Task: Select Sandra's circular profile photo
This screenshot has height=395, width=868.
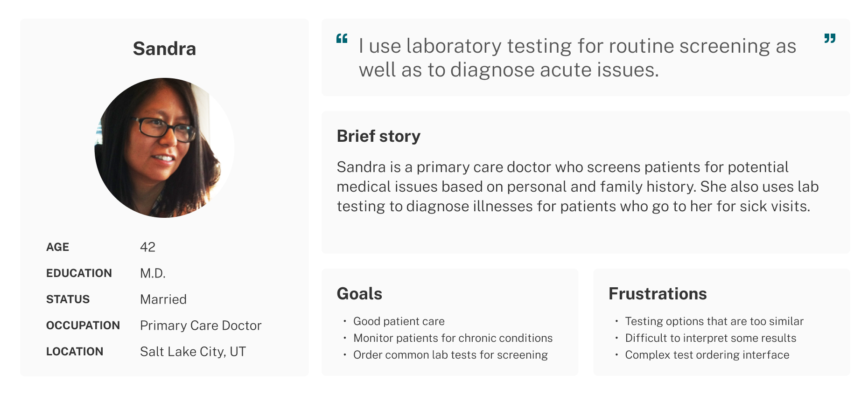Action: (x=164, y=148)
